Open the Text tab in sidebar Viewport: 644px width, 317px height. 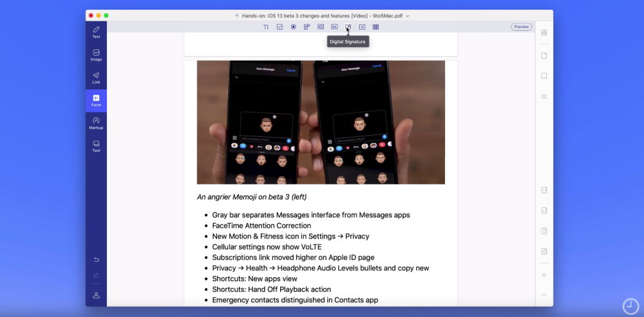96,32
